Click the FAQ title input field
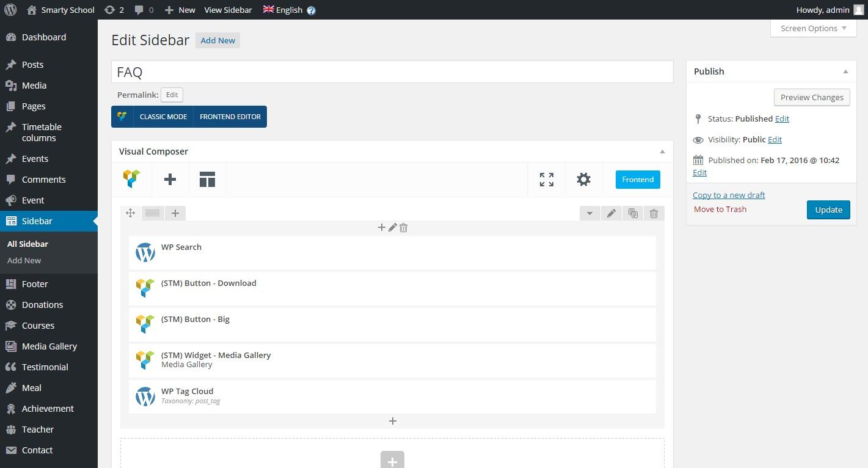The width and height of the screenshot is (868, 468). (392, 72)
